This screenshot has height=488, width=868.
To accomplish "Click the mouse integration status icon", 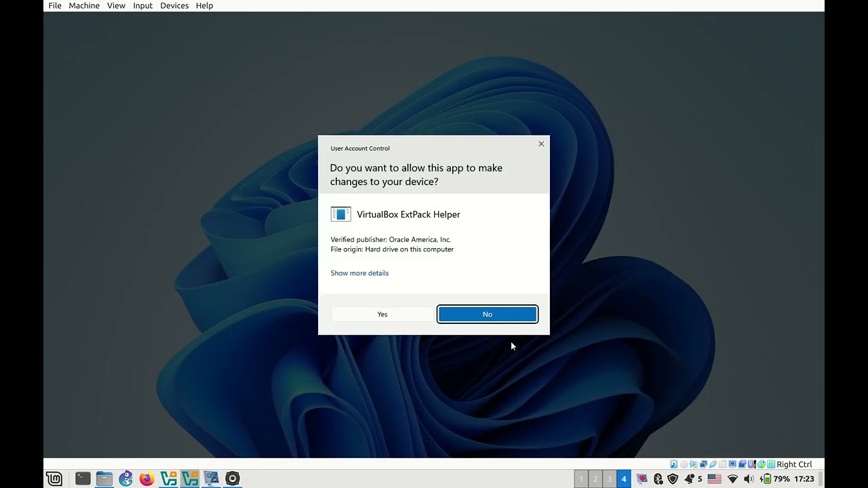I will [x=762, y=464].
